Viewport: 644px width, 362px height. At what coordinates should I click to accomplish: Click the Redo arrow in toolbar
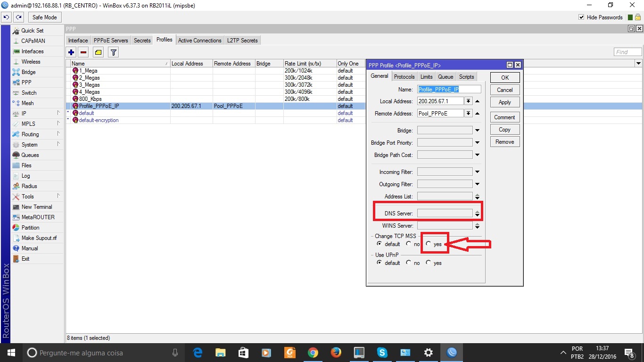pos(18,17)
